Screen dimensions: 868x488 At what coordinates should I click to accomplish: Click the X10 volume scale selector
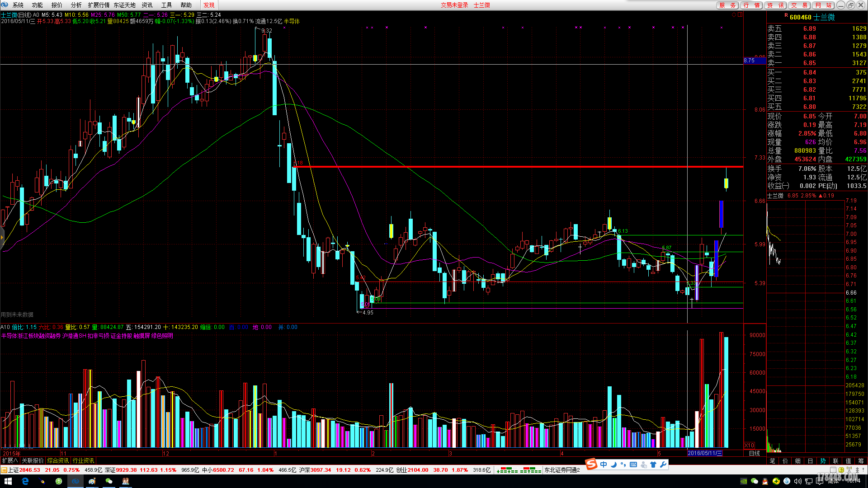click(749, 445)
